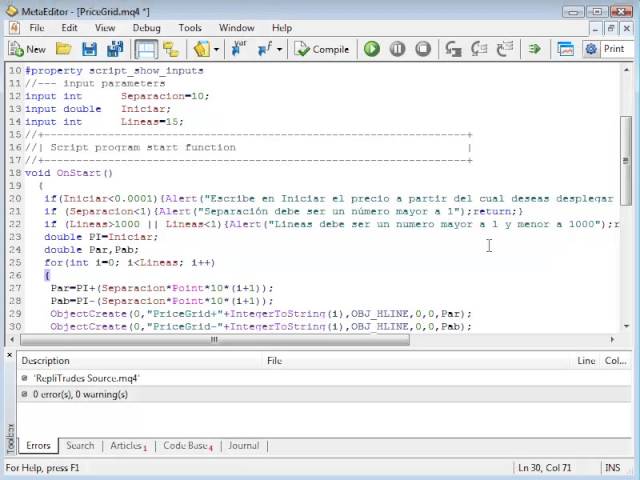
Task: Expand dropdown arrow beside functions icon
Action: (280, 50)
